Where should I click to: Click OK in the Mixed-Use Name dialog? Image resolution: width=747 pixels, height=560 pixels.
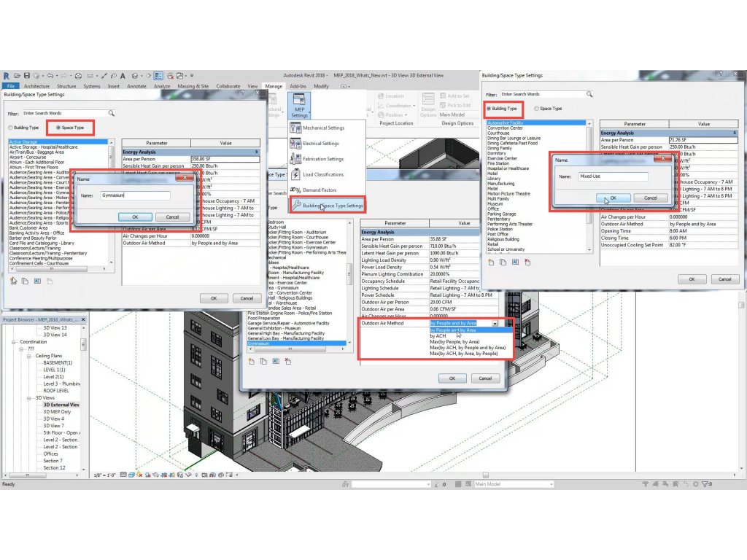click(x=613, y=198)
